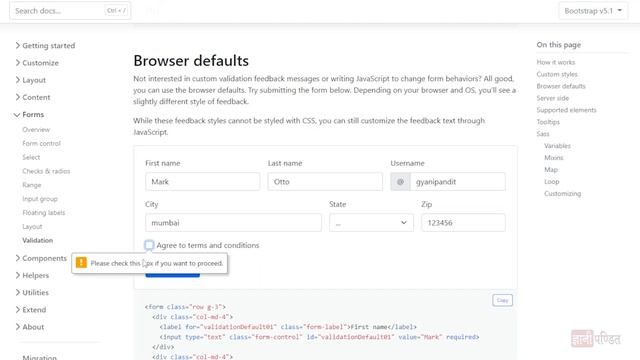
Task: Copy the code snippet with Copy button
Action: tap(502, 300)
